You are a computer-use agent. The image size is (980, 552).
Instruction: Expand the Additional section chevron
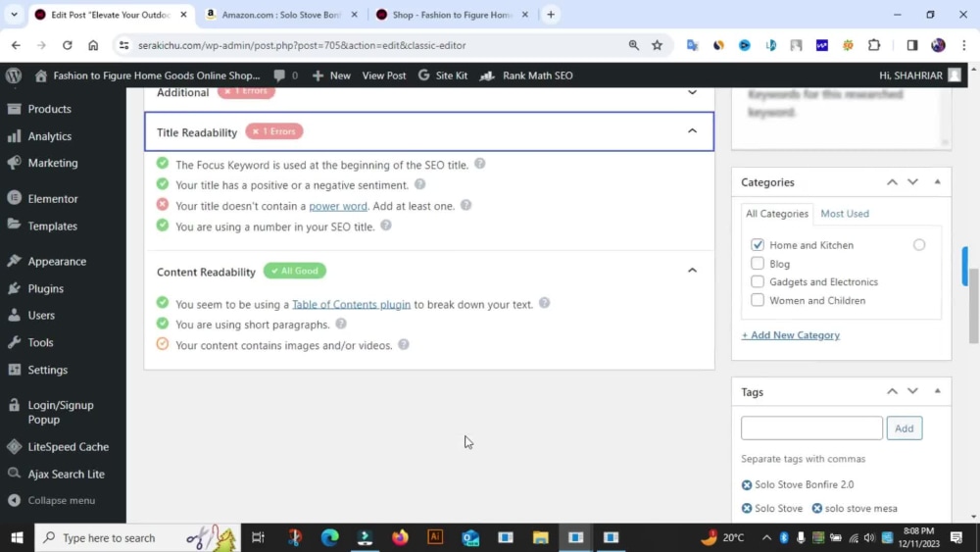coord(692,92)
